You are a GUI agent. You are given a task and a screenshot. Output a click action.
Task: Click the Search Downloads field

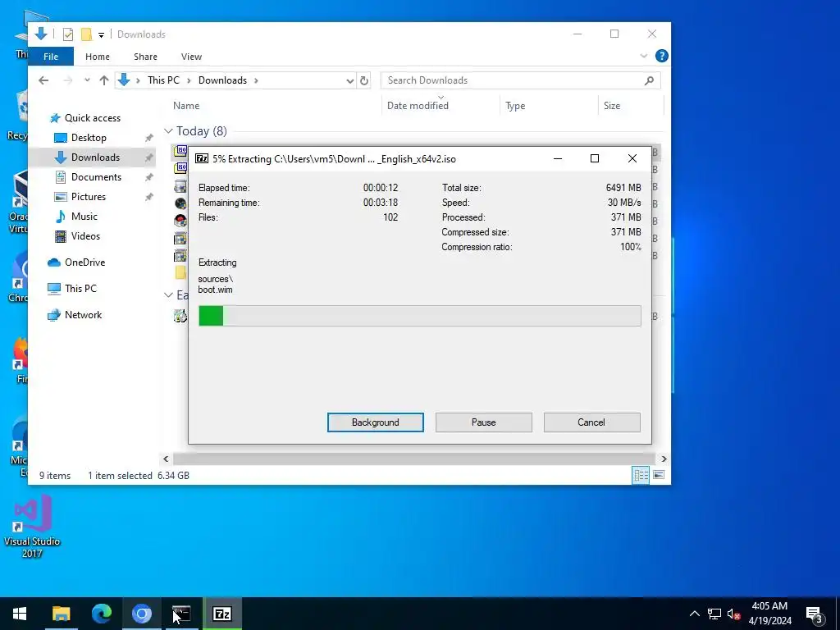(x=520, y=80)
